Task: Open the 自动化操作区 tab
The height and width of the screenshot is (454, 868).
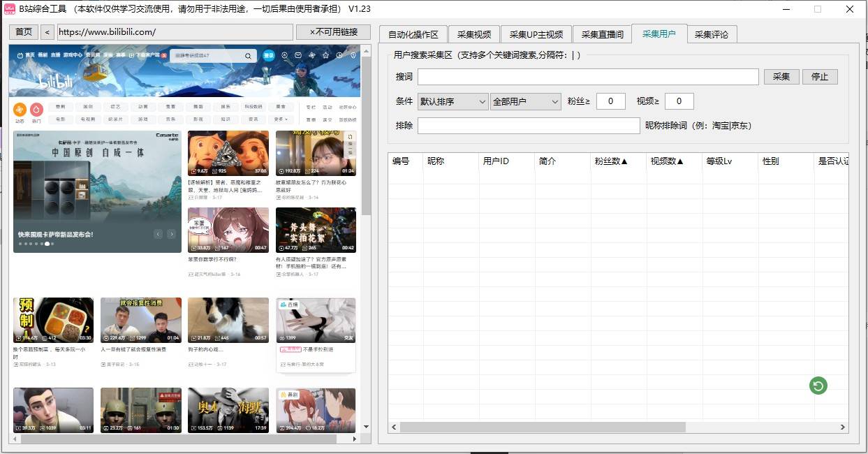Action: tap(413, 34)
